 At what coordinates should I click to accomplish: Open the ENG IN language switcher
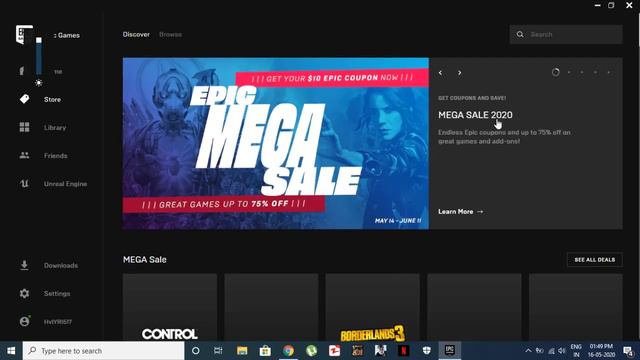click(576, 351)
